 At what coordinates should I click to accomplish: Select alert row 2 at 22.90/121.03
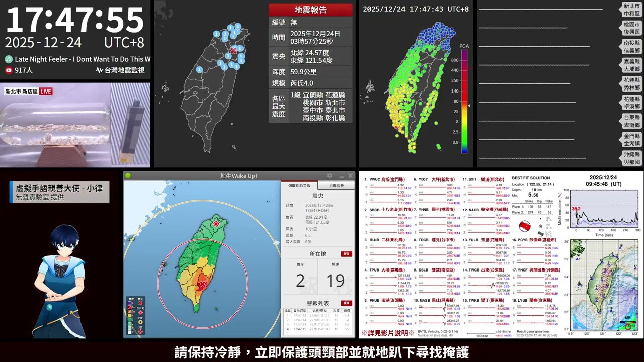[317, 320]
